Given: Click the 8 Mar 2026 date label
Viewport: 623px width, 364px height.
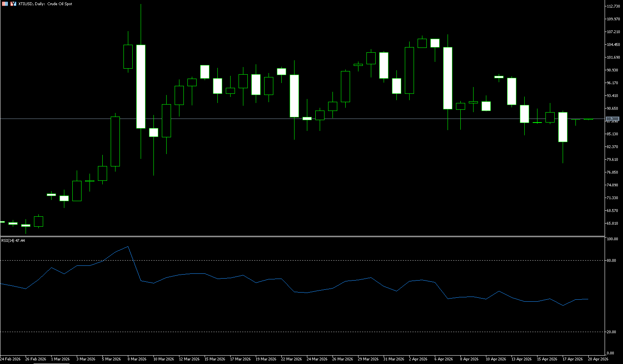Looking at the screenshot, I should point(137,359).
